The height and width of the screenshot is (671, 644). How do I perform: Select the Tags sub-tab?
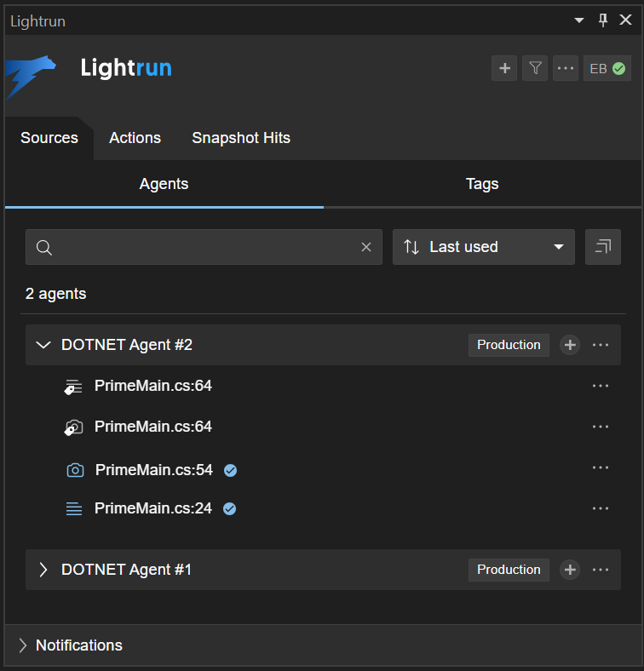coord(482,184)
